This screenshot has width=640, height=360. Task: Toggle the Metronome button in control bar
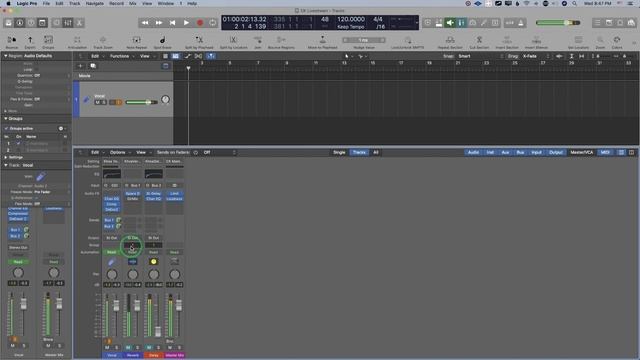(521, 23)
